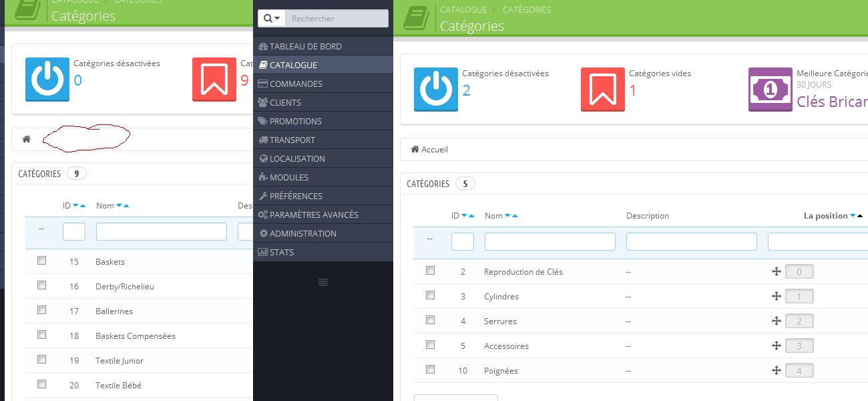This screenshot has width=868, height=401.
Task: Click the green catalogue book icon in right window
Action: click(417, 19)
